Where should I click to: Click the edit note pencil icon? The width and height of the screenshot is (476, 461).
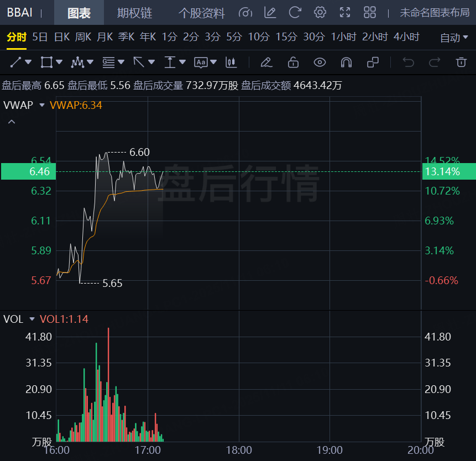click(270, 13)
